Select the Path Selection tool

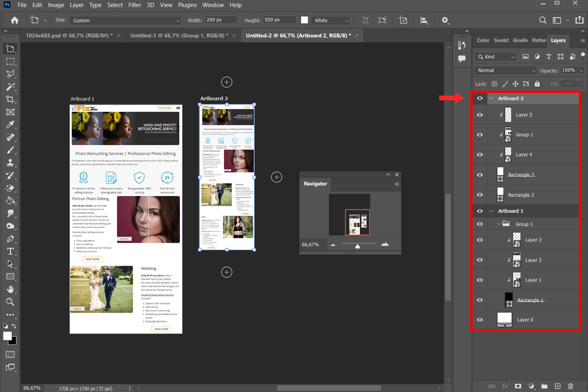(10, 264)
